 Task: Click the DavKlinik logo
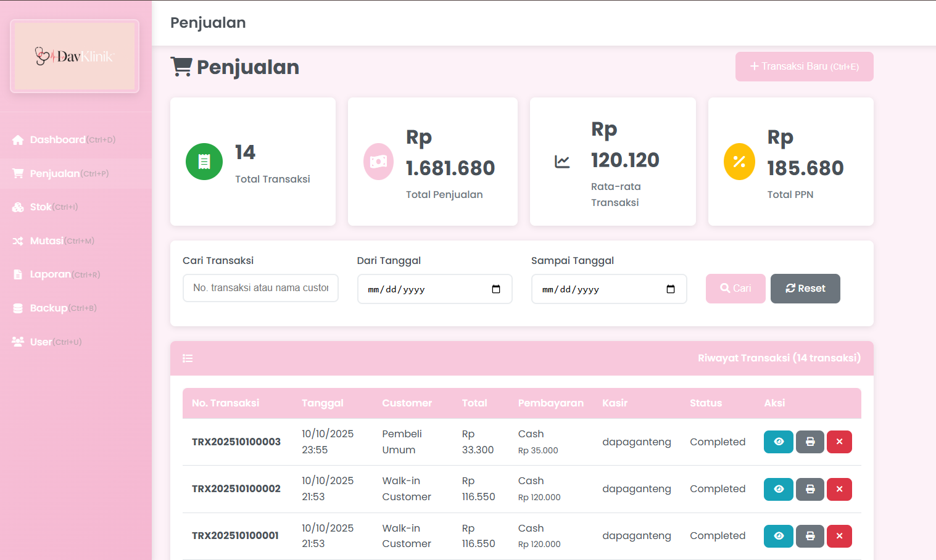coord(75,57)
